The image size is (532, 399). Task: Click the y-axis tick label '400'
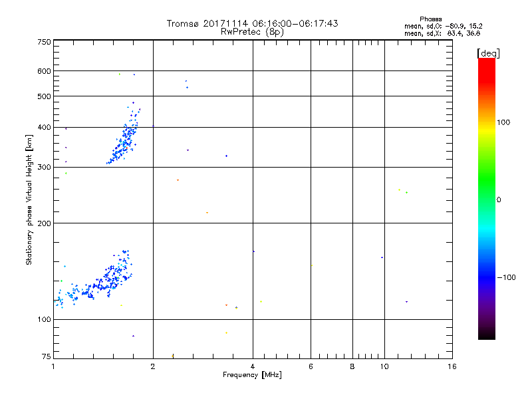point(44,127)
